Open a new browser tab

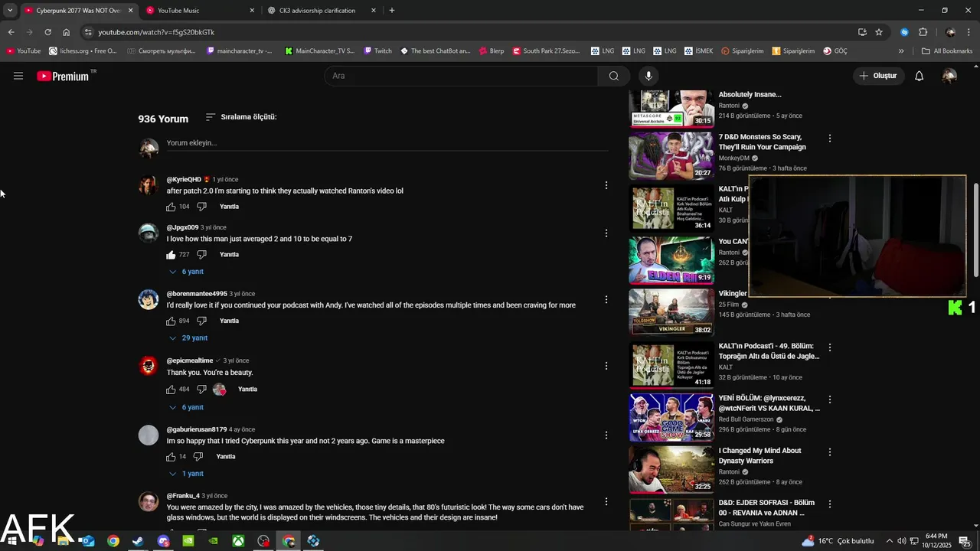click(x=392, y=11)
